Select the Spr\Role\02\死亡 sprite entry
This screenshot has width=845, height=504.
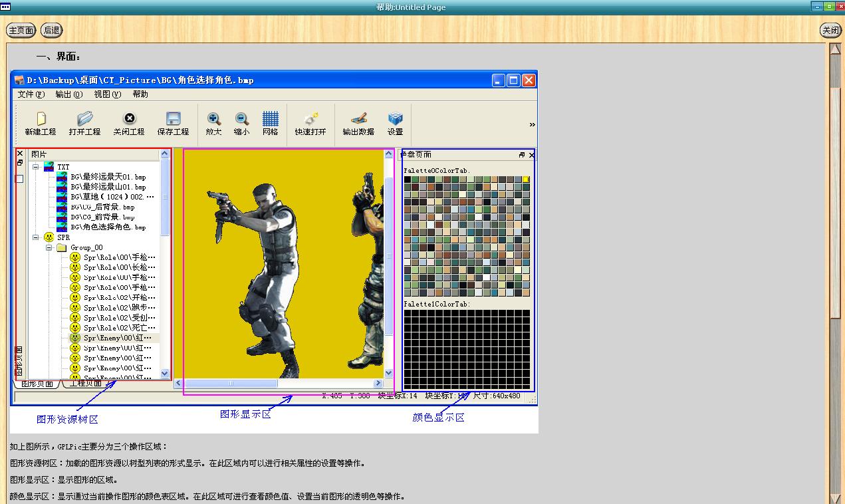[120, 328]
